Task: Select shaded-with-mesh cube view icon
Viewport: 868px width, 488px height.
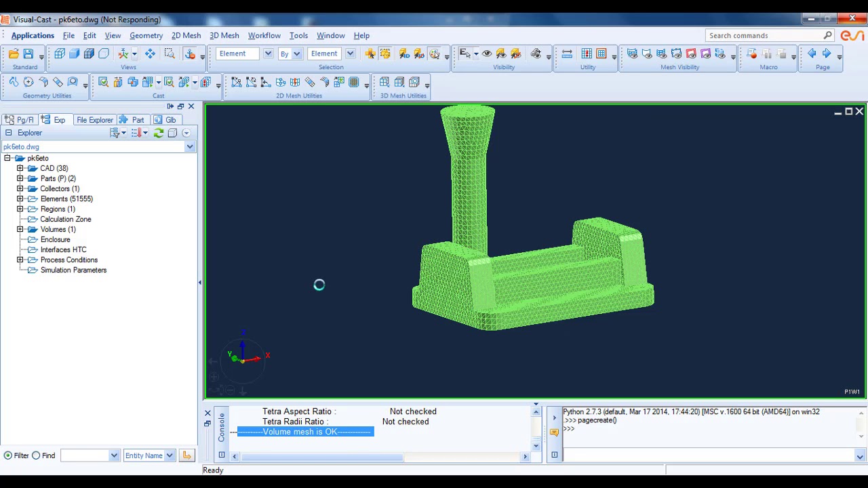Action: pos(89,54)
